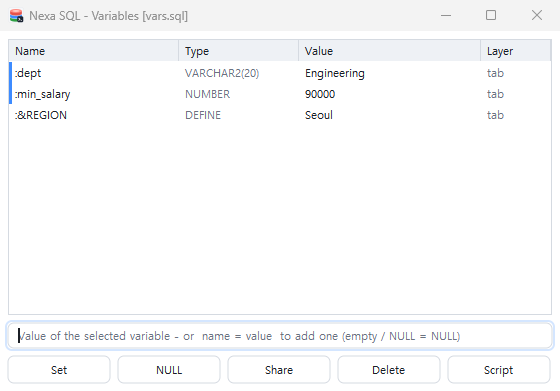Click the Delete button
Viewport: 560px width, 391px height.
(x=389, y=370)
